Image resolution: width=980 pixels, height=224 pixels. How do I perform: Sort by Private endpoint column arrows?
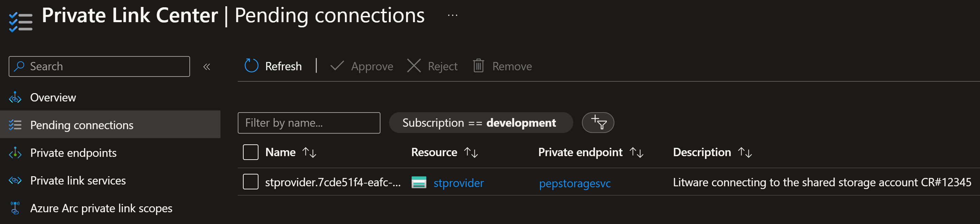click(637, 152)
